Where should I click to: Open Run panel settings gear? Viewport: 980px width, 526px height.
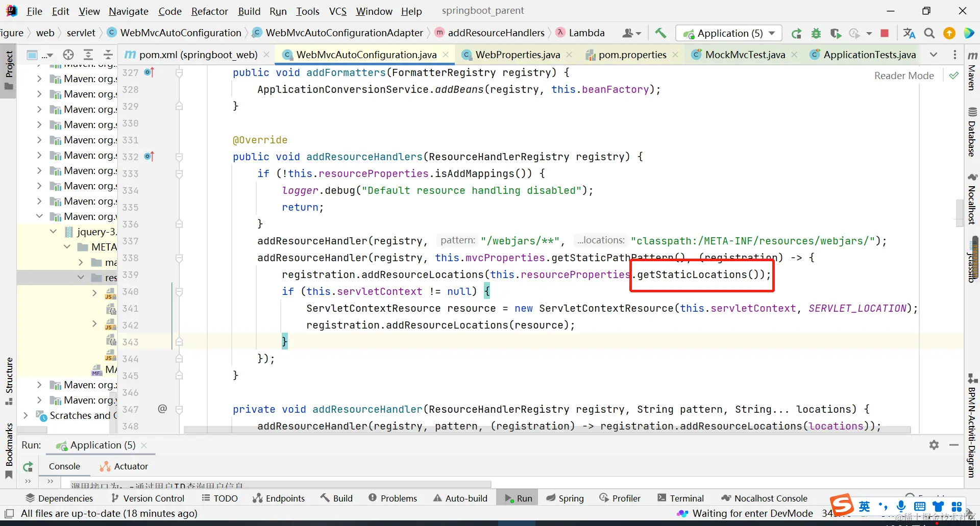pos(934,445)
